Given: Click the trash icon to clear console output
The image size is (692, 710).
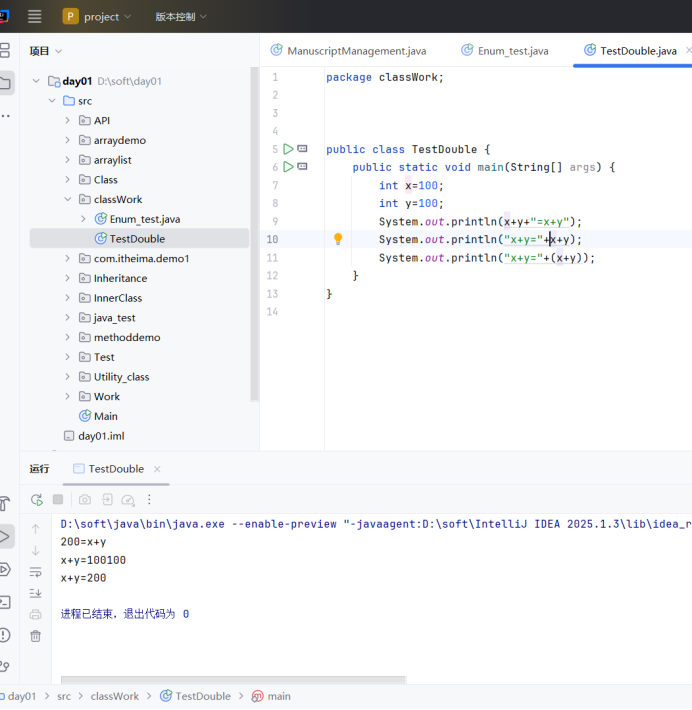Looking at the screenshot, I should (36, 635).
